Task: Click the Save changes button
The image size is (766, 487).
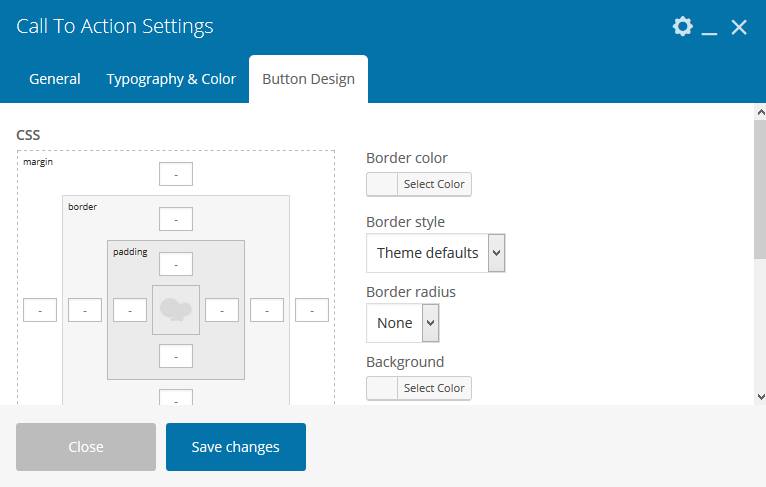Action: click(x=236, y=447)
